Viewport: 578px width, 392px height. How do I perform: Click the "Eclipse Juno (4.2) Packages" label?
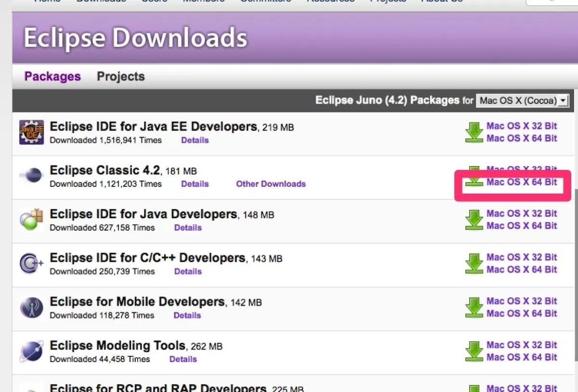coord(387,101)
